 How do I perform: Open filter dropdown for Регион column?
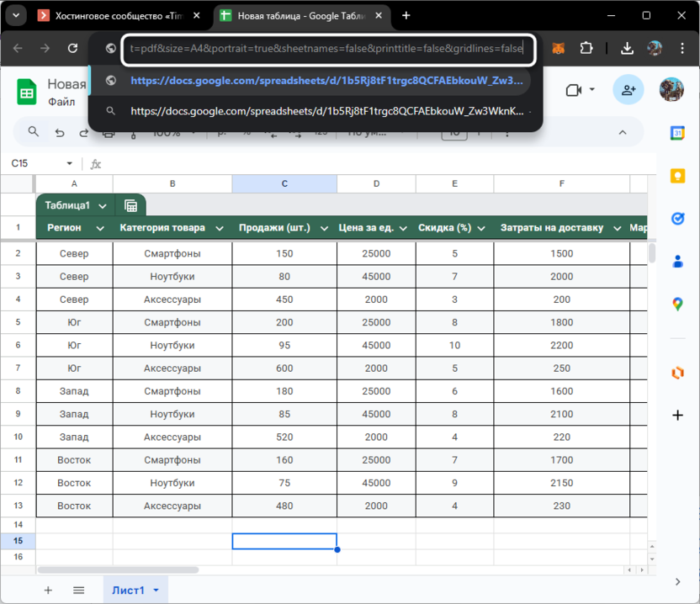(100, 228)
